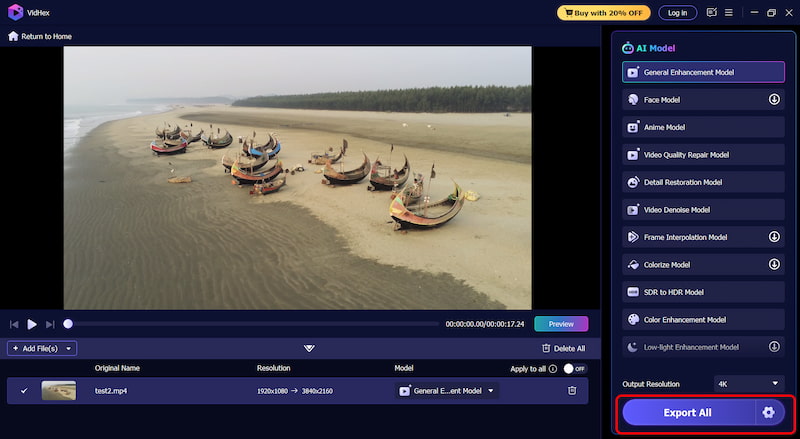Play the video preview
Image resolution: width=800 pixels, height=439 pixels.
coord(32,324)
